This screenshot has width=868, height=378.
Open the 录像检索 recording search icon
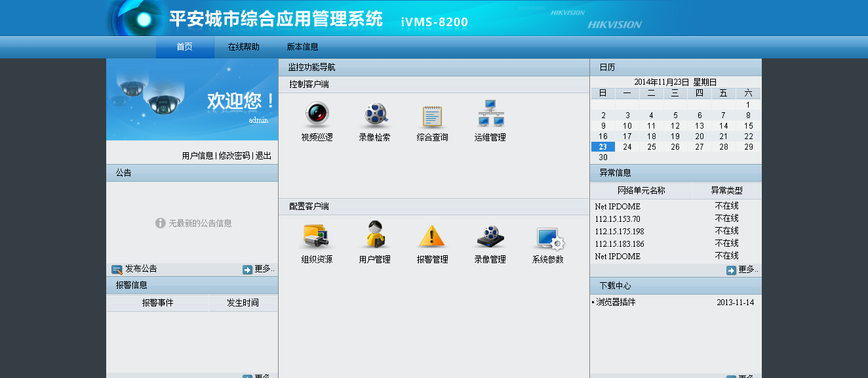[x=375, y=115]
